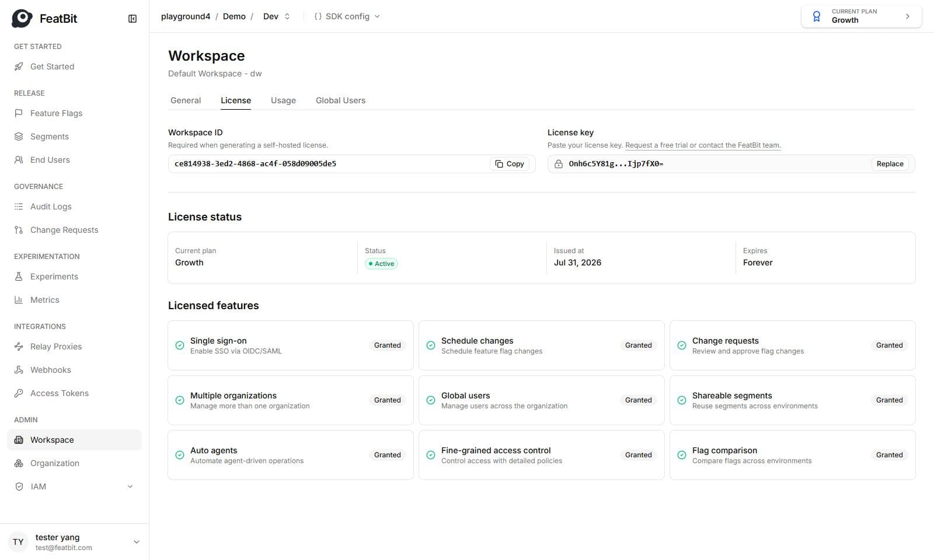Click the Forever expiry value

(758, 262)
